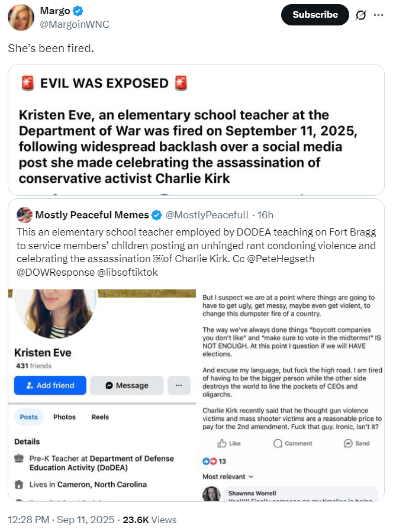Click the Comment speech bubble icon

[x=278, y=443]
